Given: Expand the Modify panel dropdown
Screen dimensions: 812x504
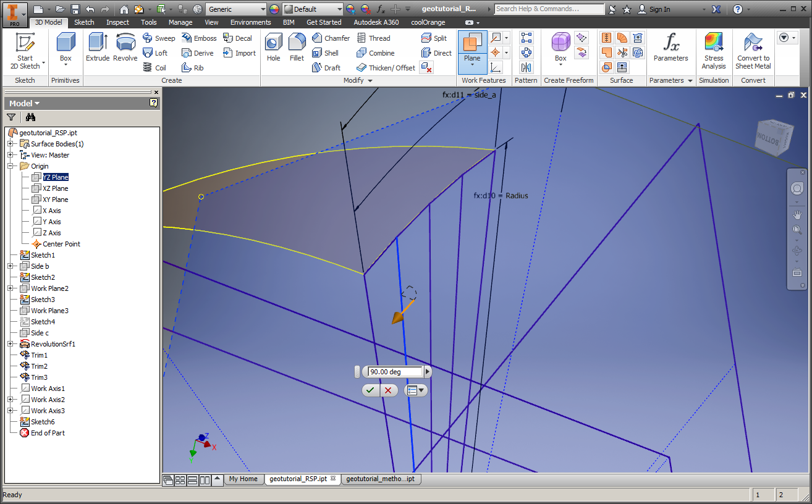Looking at the screenshot, I should click(371, 81).
